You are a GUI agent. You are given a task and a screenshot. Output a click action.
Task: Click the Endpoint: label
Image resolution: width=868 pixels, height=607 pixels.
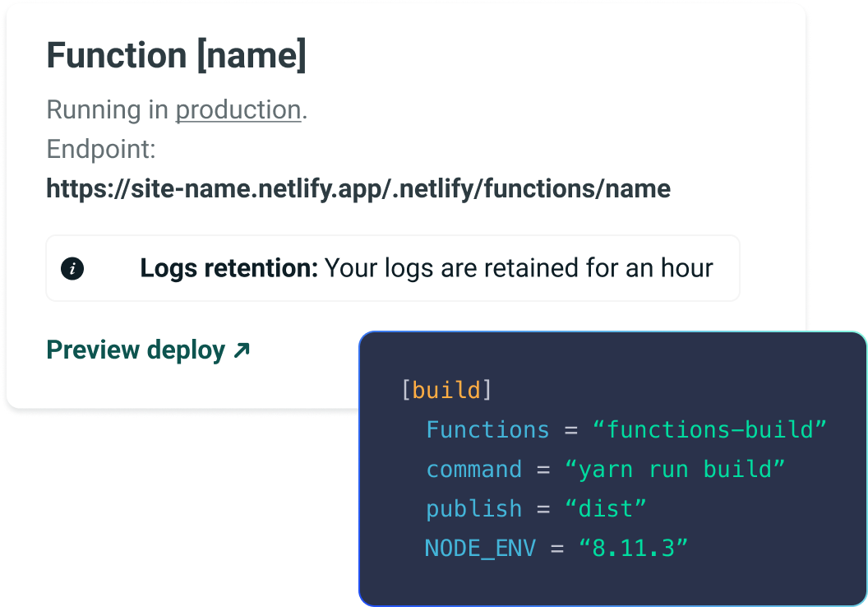click(x=101, y=150)
